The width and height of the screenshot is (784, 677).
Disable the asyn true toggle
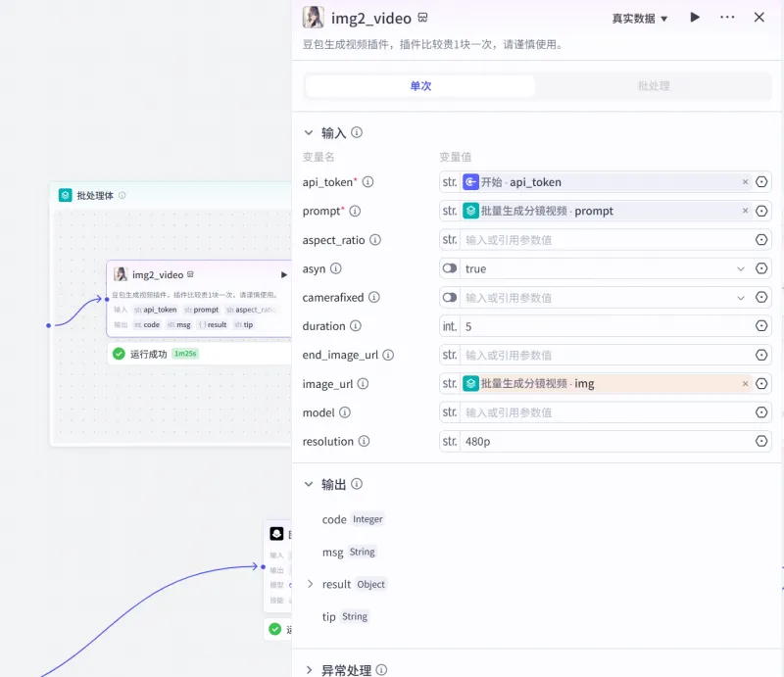point(449,267)
